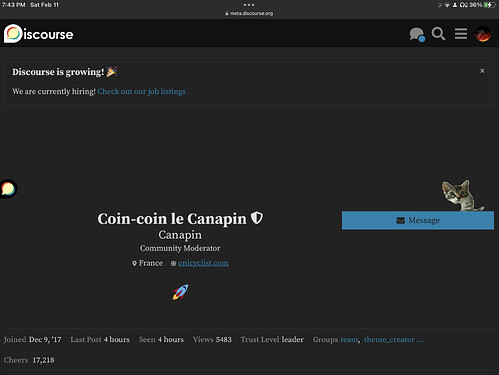Screen dimensions: 499x375
Task: Tap the battery indicator in status bar
Action: 489,5
